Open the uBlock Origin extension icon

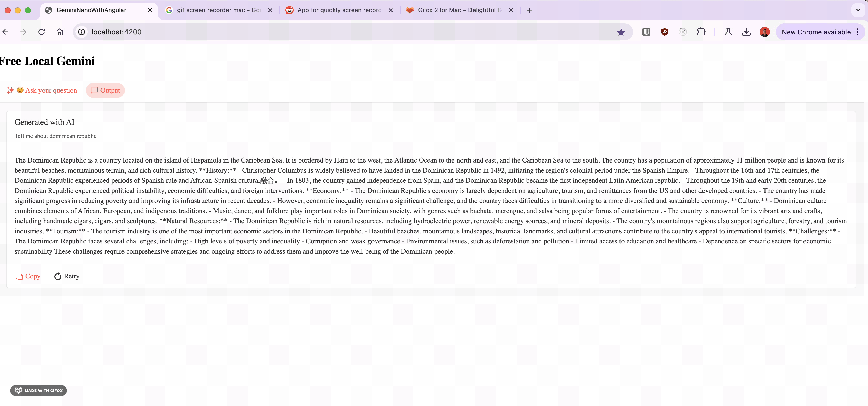(664, 32)
